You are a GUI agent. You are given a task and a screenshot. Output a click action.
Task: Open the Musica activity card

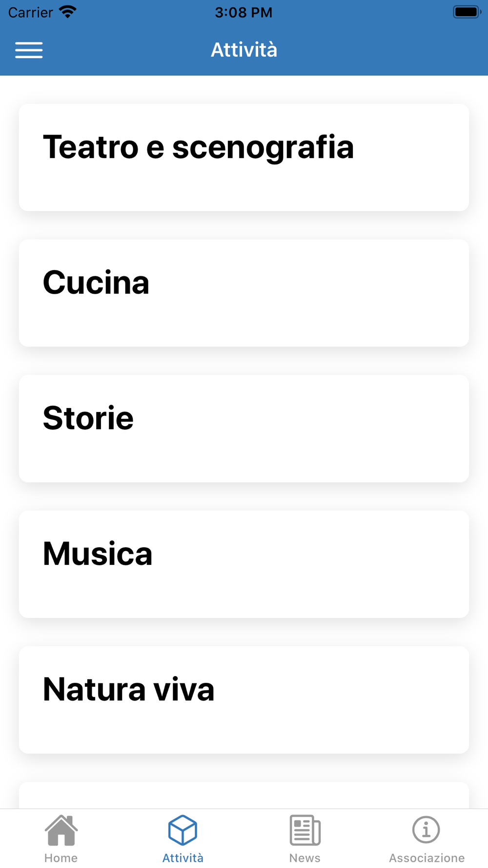pyautogui.click(x=244, y=564)
